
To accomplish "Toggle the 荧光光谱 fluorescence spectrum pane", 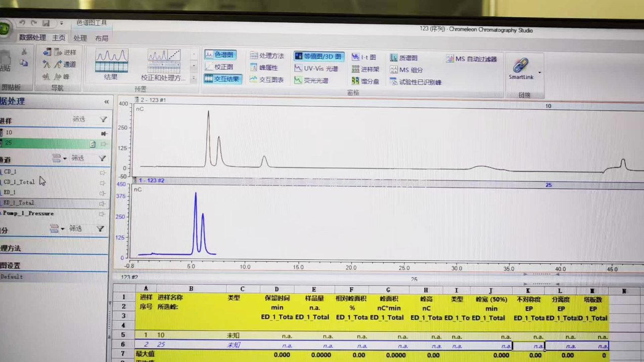I will point(311,80).
